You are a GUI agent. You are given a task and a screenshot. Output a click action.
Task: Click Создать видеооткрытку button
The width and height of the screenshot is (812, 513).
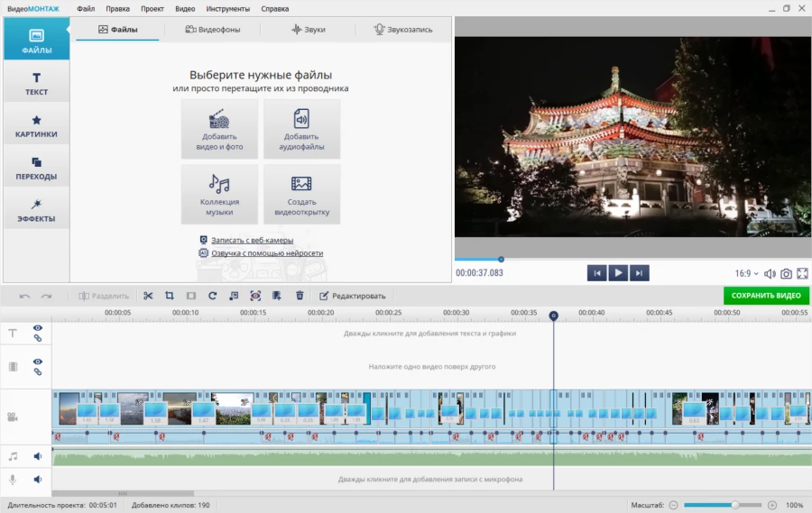point(302,194)
